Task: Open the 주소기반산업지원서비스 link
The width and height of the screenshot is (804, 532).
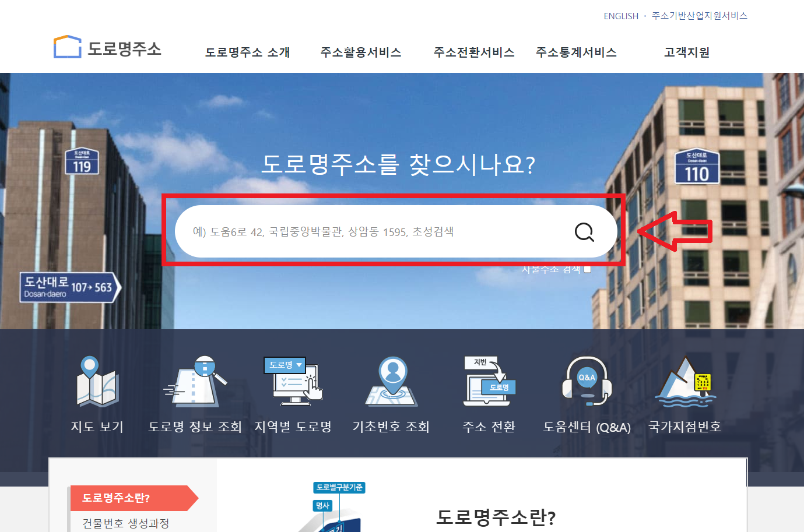Action: pos(700,16)
